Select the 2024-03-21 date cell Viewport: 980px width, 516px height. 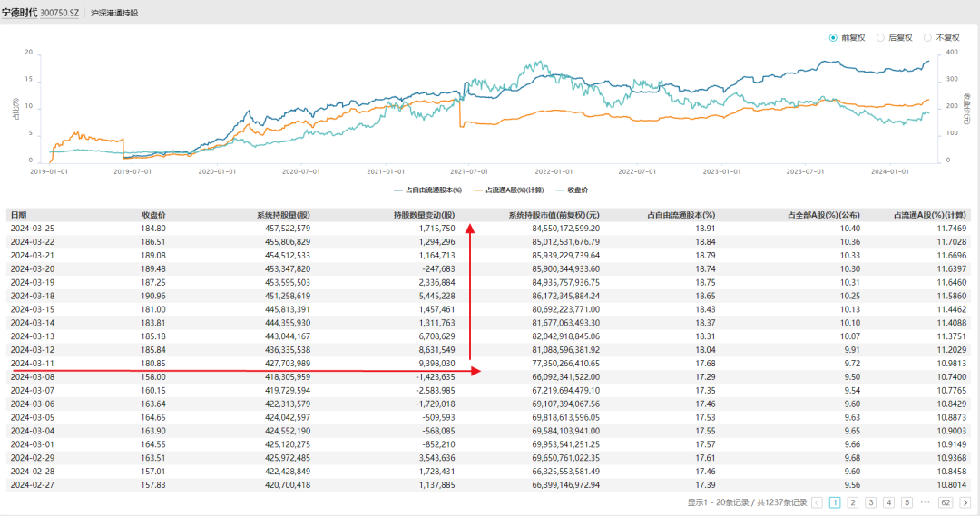pyautogui.click(x=33, y=256)
